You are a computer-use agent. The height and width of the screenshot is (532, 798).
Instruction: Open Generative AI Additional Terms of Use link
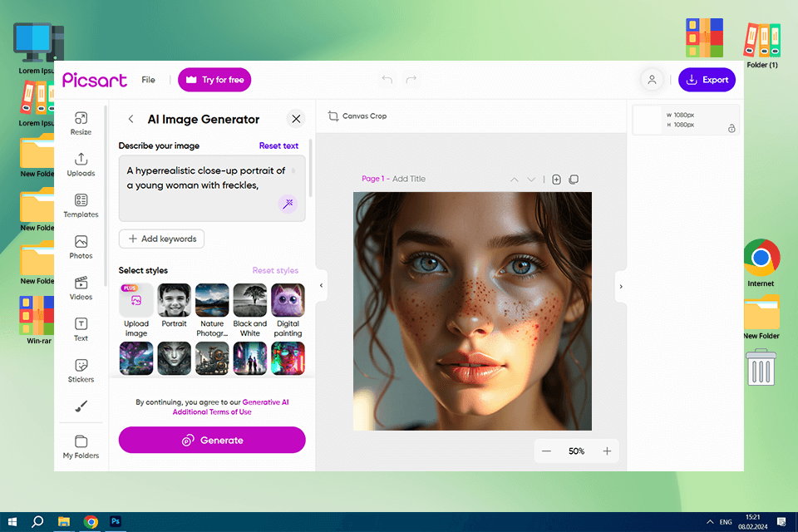click(x=230, y=406)
